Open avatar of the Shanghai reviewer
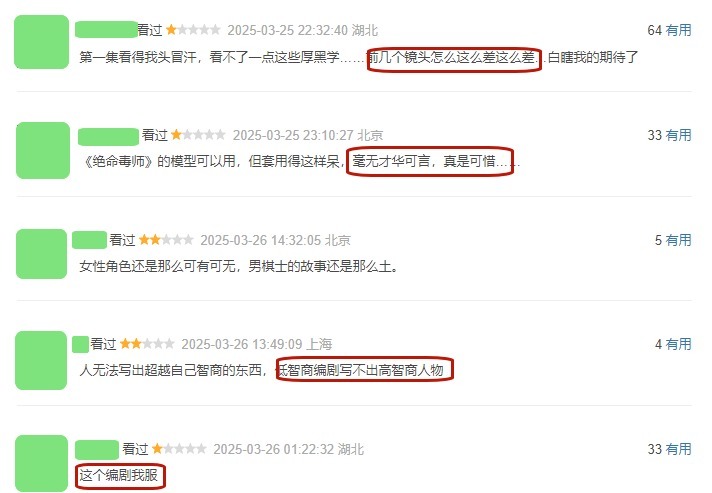712x493 pixels. 41,360
